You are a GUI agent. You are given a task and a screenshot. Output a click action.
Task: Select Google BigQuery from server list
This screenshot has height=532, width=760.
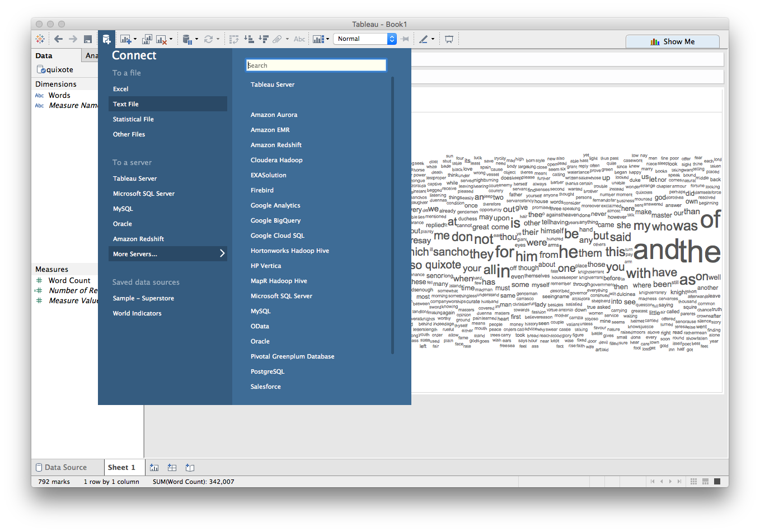click(275, 220)
